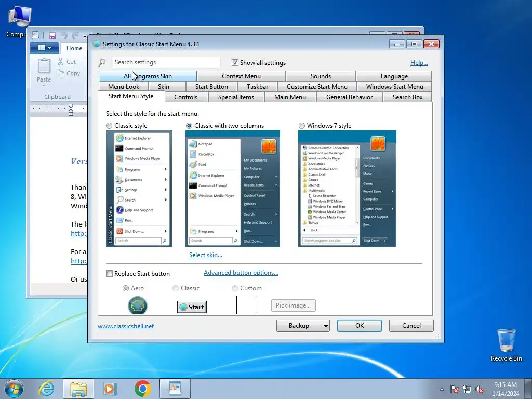Click the Undo icon in WordPad toolbar

pyautogui.click(x=64, y=35)
